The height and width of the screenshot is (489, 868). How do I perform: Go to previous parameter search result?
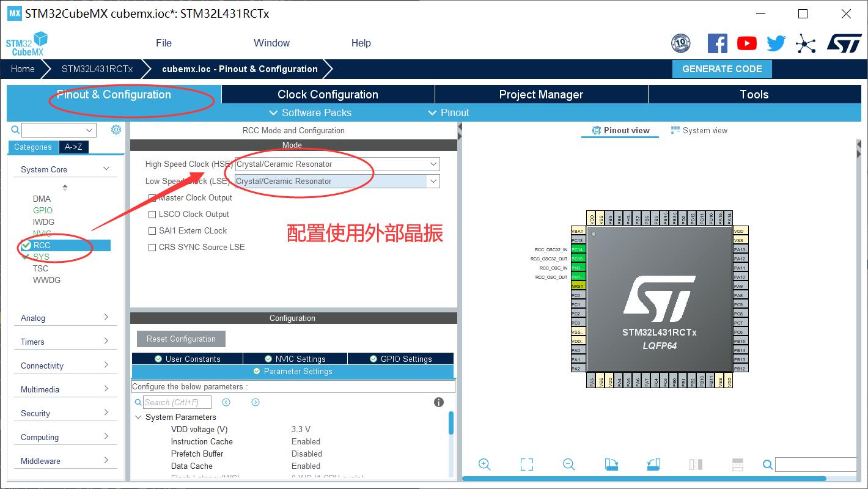[226, 402]
